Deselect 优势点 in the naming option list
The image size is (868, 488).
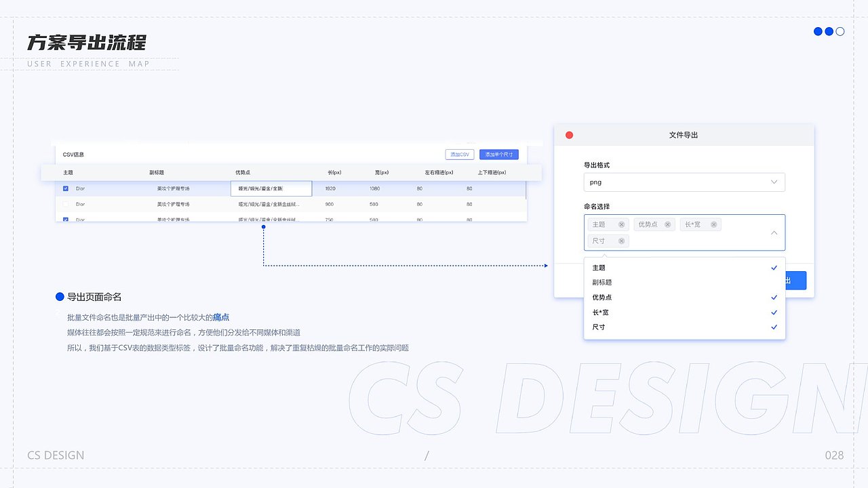[x=684, y=298]
